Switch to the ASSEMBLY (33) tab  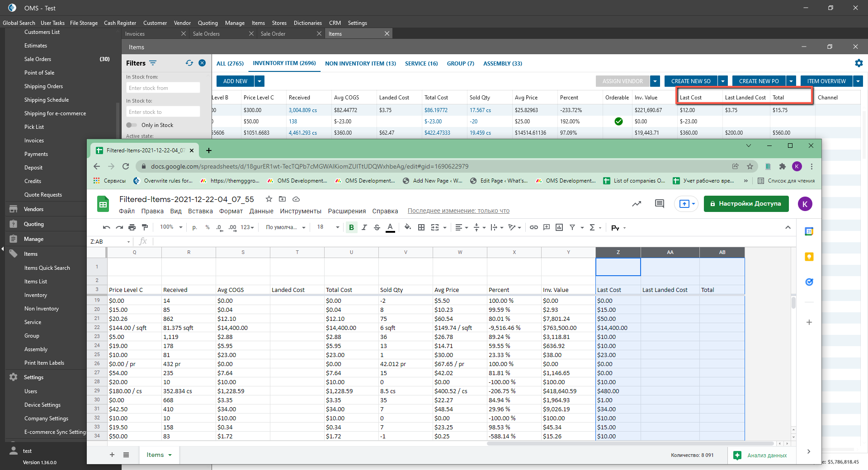502,64
